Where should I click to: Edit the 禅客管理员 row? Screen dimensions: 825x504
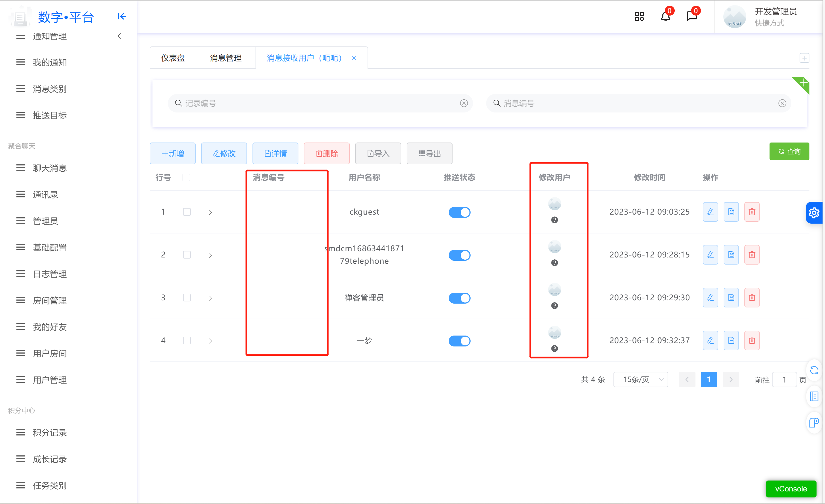(x=710, y=297)
